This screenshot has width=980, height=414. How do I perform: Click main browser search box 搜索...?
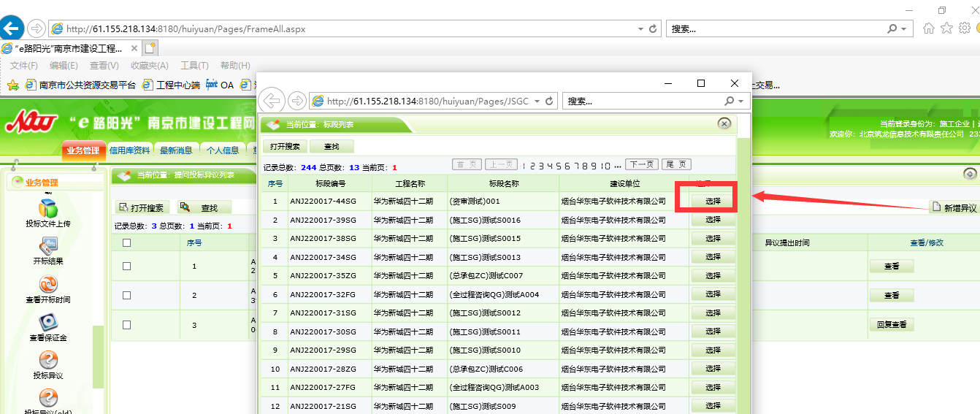[776, 29]
